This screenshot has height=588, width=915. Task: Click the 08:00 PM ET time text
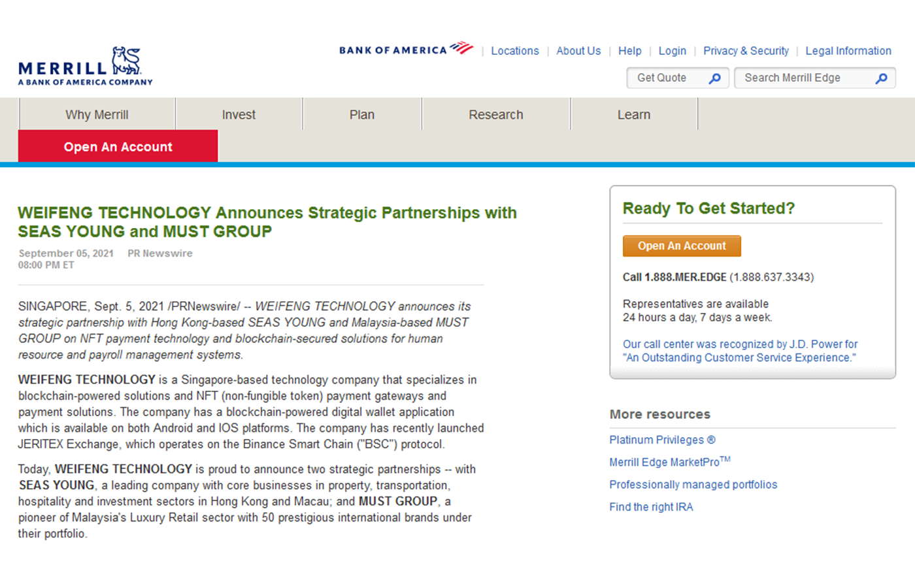point(46,265)
